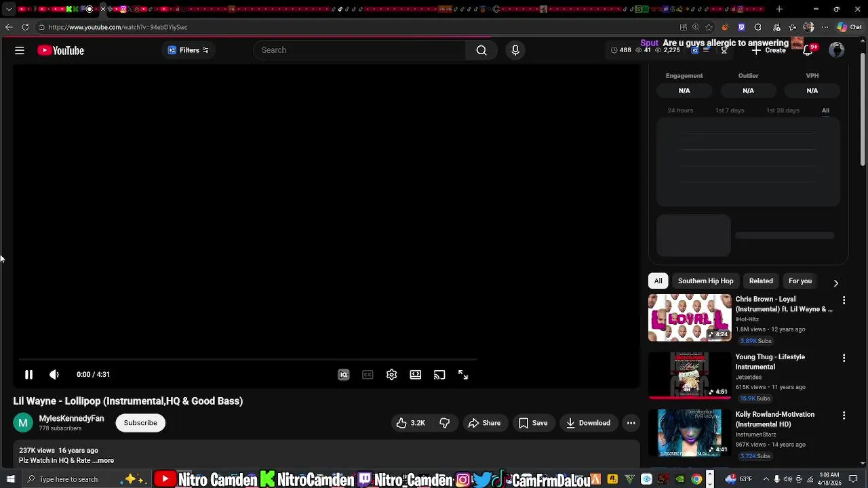Open the YouTube notifications bell
This screenshot has height=488, width=868.
(x=808, y=51)
